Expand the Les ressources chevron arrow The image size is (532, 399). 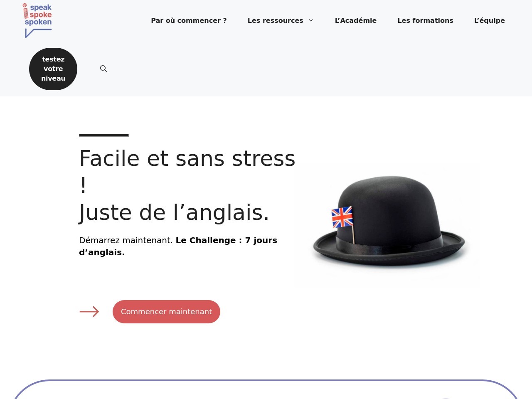point(311,20)
